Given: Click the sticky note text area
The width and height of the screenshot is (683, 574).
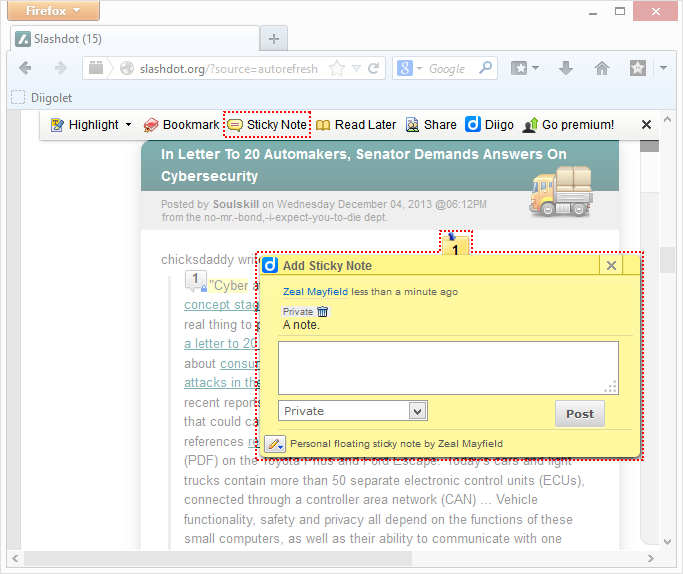Looking at the screenshot, I should [x=448, y=368].
